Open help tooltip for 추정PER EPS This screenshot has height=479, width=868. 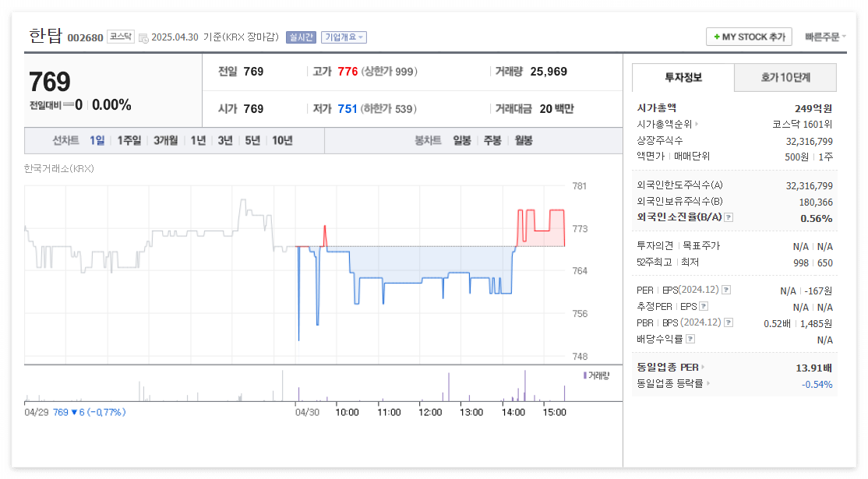tap(704, 306)
